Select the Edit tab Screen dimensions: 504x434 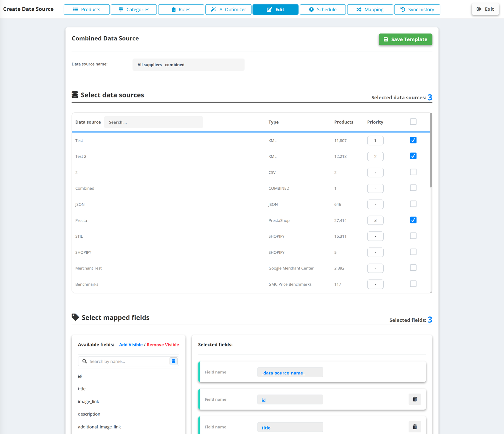coord(276,9)
